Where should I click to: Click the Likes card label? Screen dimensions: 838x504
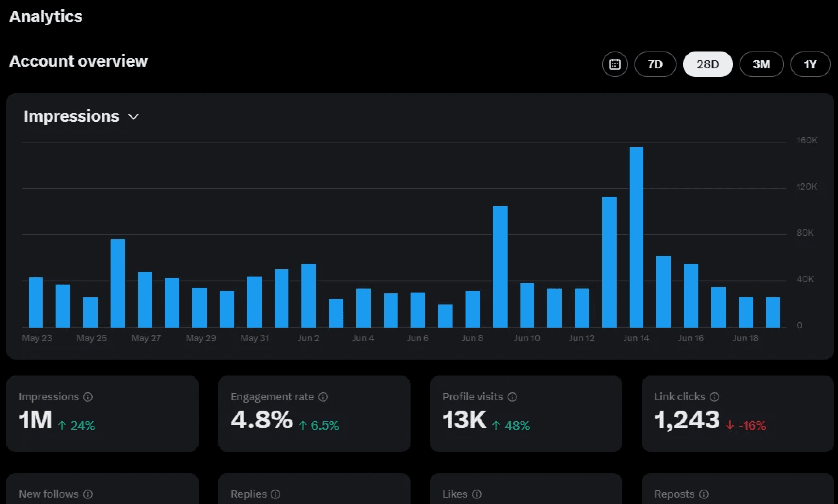coord(455,494)
